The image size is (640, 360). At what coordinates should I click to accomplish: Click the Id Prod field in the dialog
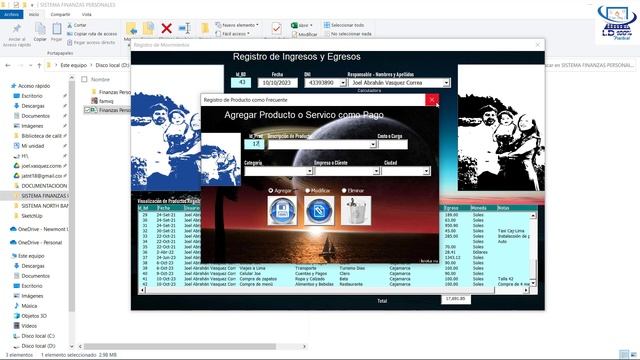pos(254,144)
